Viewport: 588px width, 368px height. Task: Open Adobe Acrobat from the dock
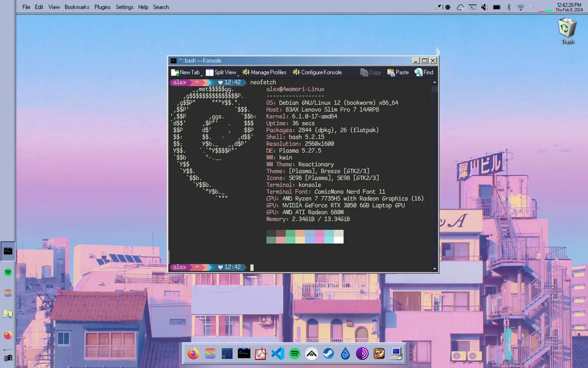click(260, 353)
